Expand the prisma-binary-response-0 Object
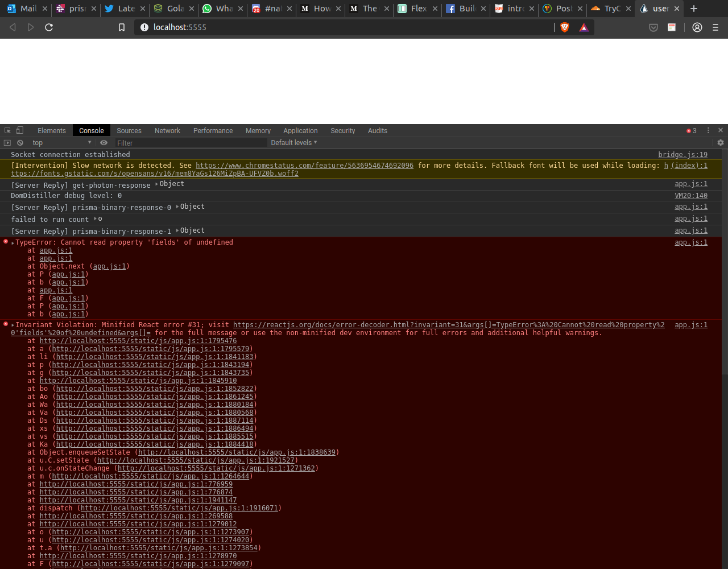The image size is (728, 569). point(177,207)
